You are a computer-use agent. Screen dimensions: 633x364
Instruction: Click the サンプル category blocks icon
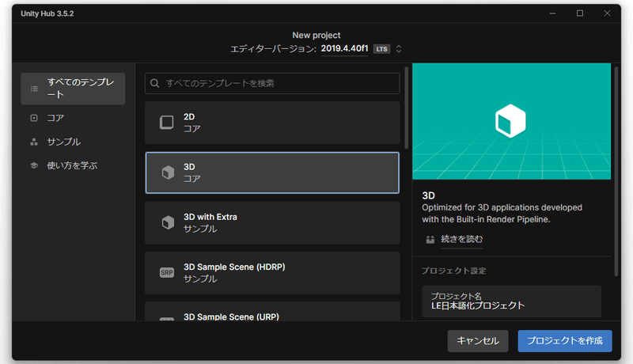pyautogui.click(x=34, y=142)
